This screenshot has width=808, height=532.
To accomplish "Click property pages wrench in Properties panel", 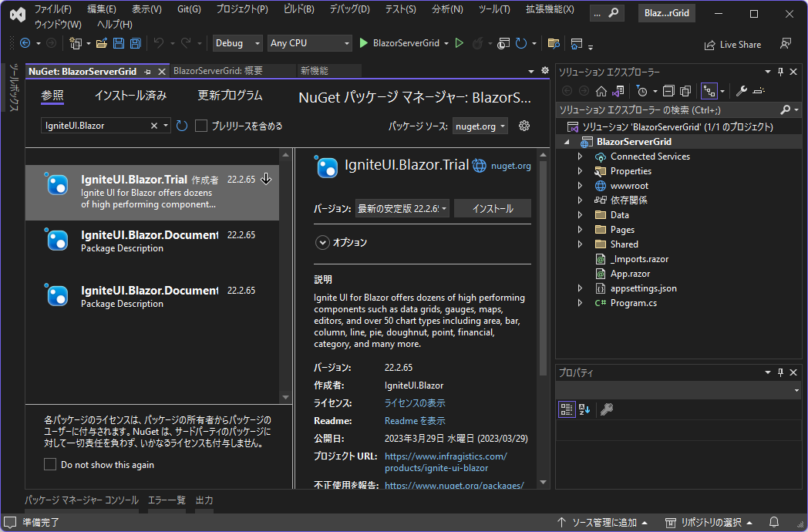I will click(607, 409).
